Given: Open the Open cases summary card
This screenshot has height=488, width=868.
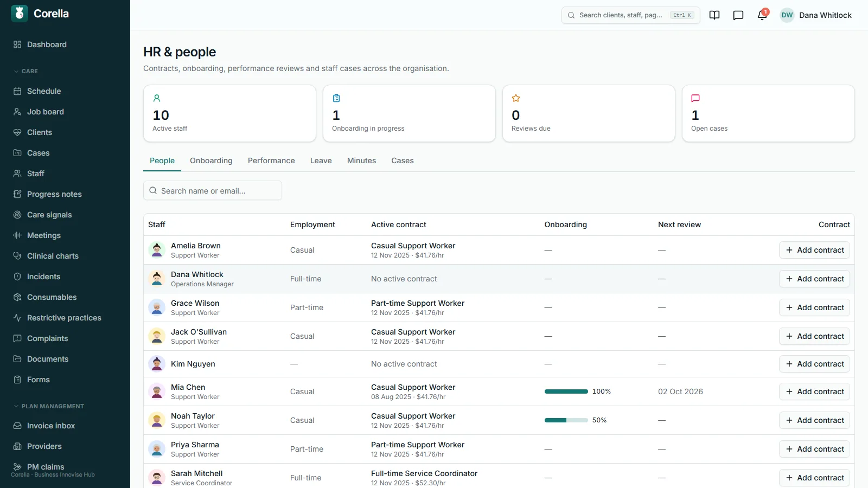Looking at the screenshot, I should pyautogui.click(x=768, y=113).
